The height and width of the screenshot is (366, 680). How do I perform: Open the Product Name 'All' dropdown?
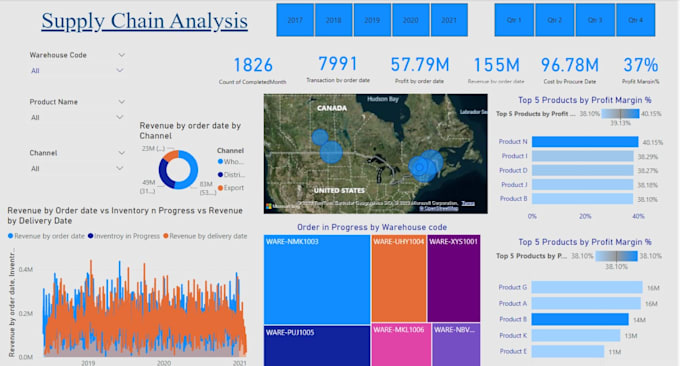coord(120,117)
